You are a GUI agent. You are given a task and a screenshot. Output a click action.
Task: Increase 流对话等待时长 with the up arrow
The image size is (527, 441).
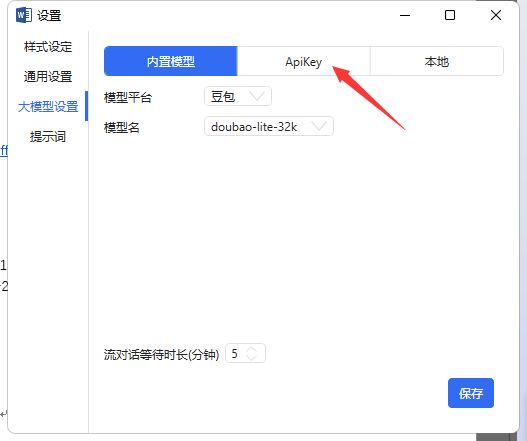(252, 349)
